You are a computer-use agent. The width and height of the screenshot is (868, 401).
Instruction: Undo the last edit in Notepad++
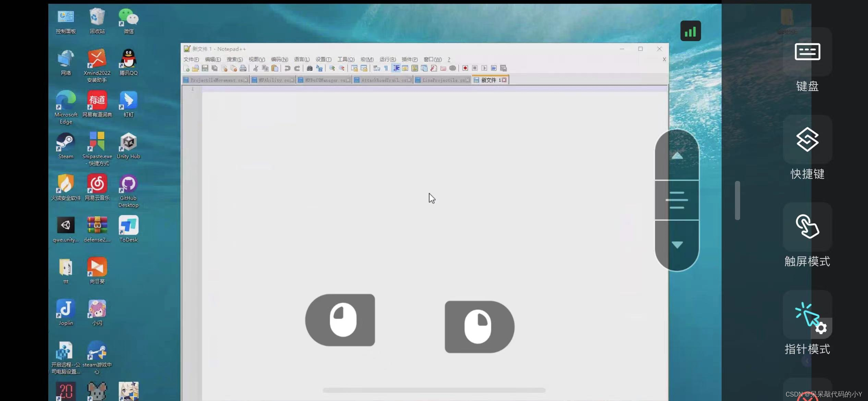pos(287,68)
